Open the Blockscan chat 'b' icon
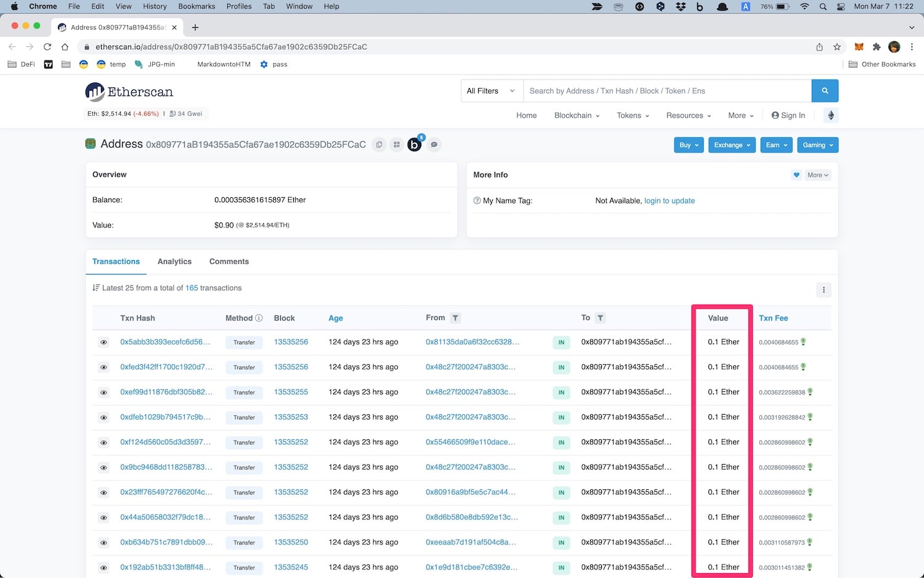This screenshot has height=578, width=924. click(415, 145)
